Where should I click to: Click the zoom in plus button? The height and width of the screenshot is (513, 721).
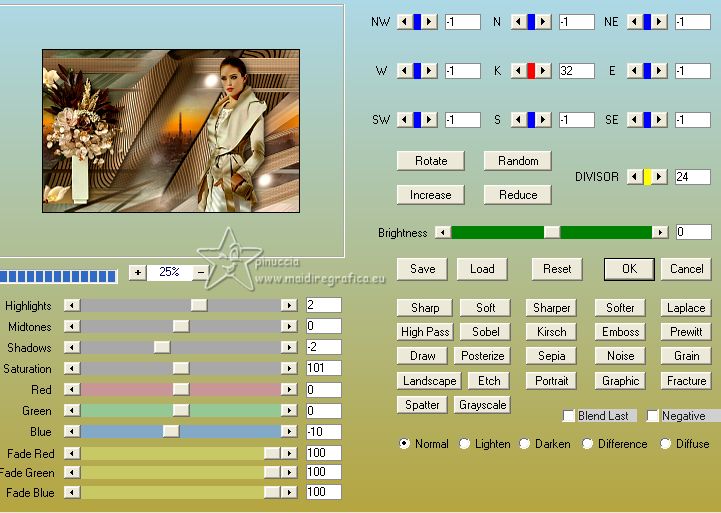(x=137, y=272)
